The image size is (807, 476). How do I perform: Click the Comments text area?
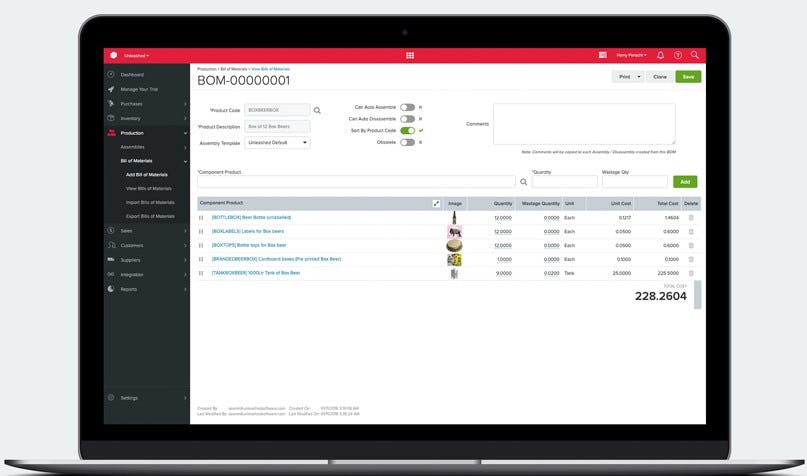tap(584, 124)
